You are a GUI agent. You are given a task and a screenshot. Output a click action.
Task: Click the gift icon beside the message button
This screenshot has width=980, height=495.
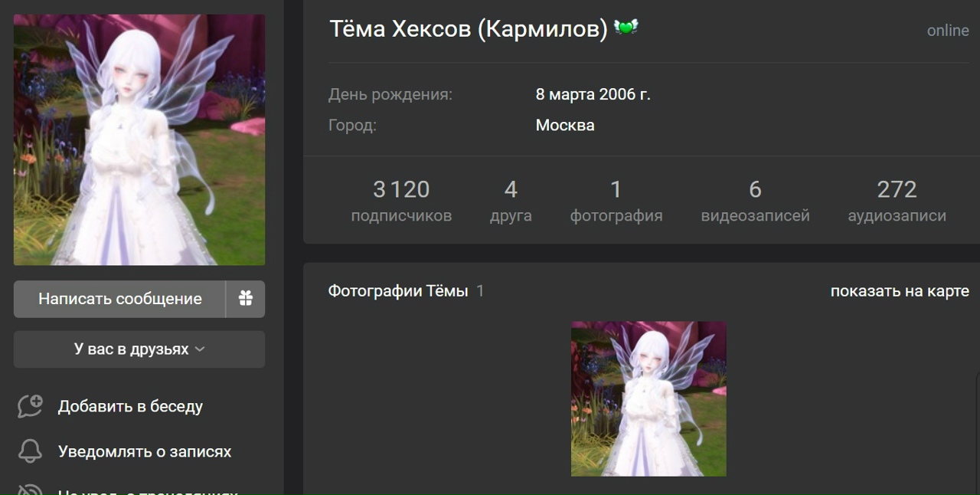pyautogui.click(x=245, y=299)
